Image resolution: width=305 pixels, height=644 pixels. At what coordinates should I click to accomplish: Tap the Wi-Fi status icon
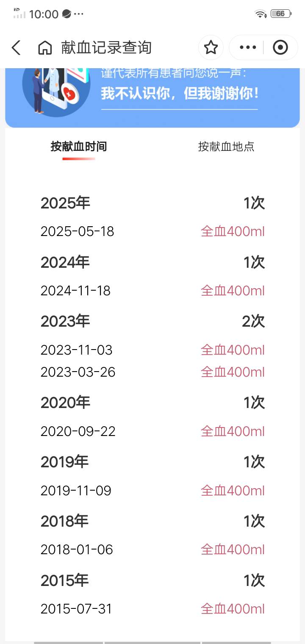coord(260,14)
